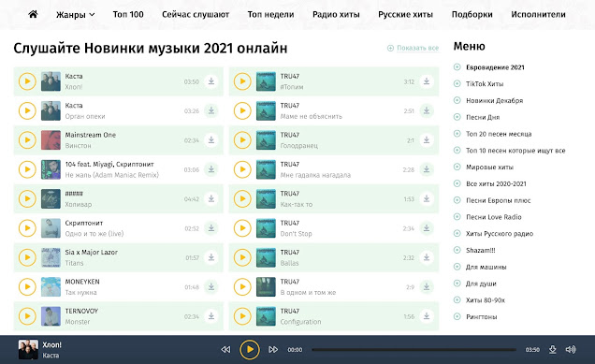Open Русские хиты section
The width and height of the screenshot is (595, 364).
click(x=406, y=14)
